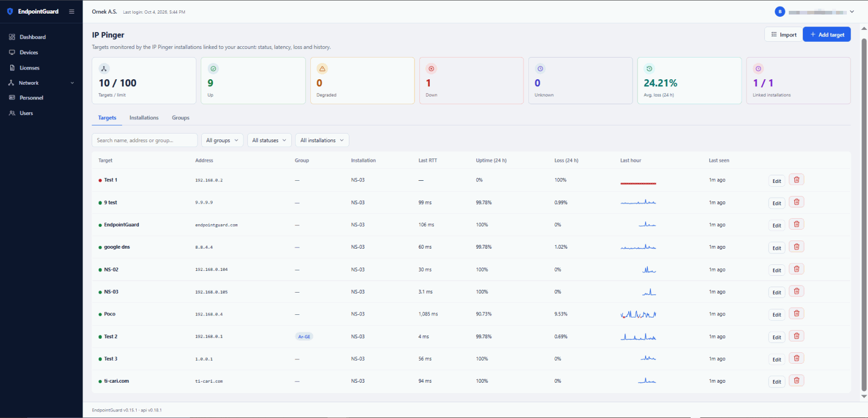
Task: Remove NS-02 target via trash icon
Action: (x=796, y=269)
